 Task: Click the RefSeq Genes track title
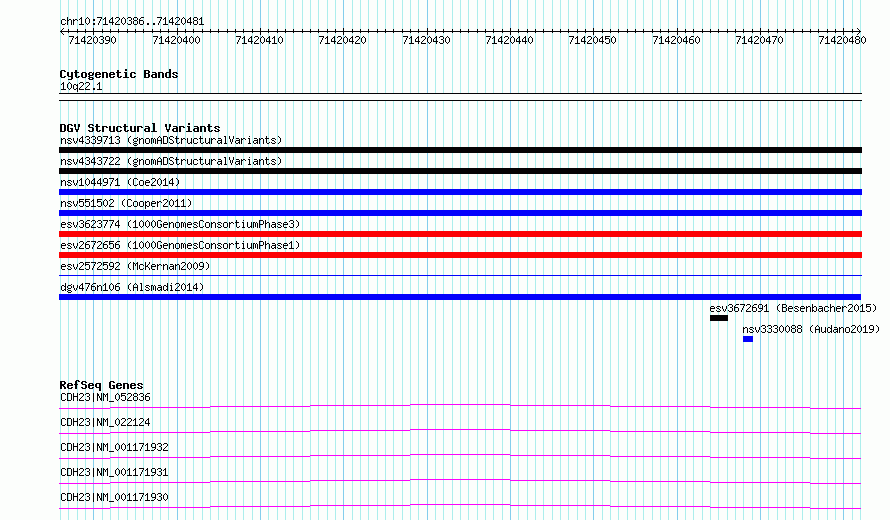point(102,385)
